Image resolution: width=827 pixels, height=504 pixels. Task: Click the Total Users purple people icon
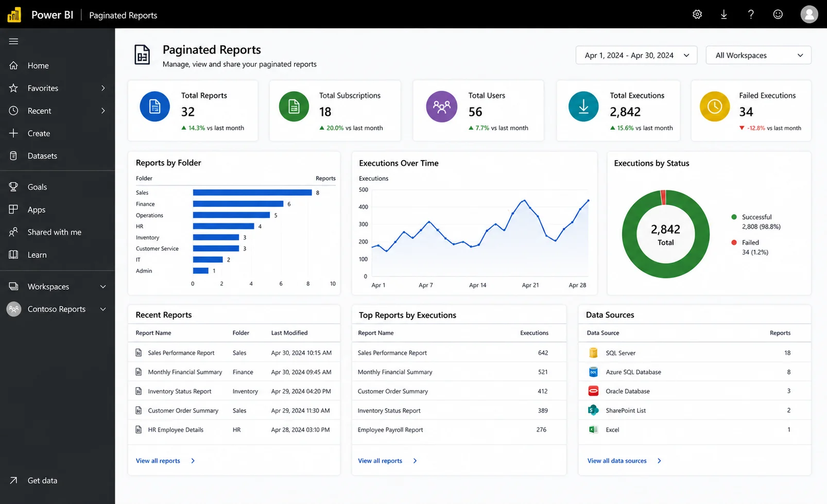point(442,107)
